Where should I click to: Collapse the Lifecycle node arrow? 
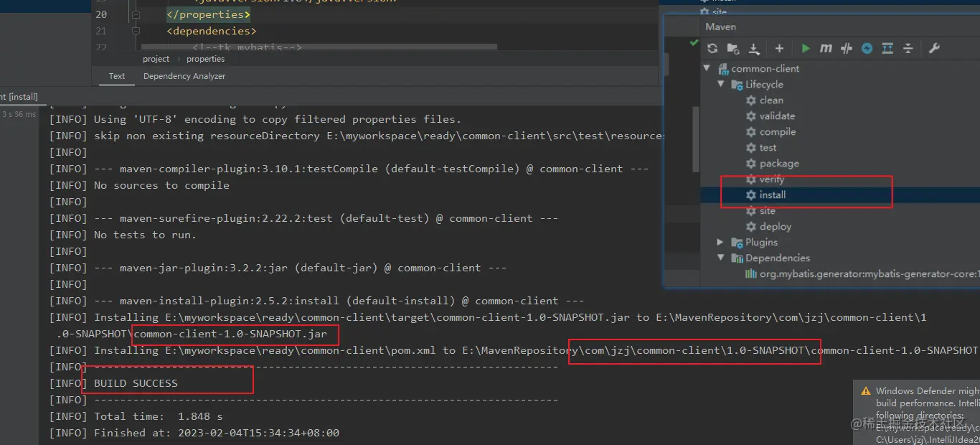[721, 84]
